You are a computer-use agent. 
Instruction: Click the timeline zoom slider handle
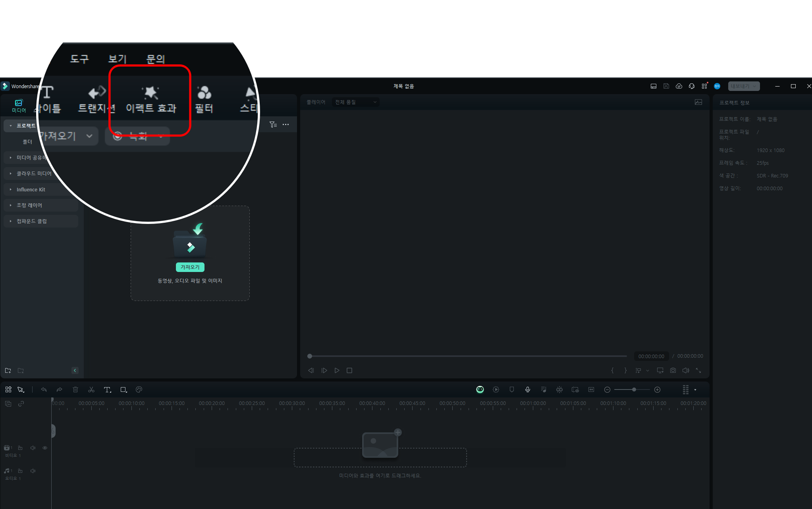point(634,390)
